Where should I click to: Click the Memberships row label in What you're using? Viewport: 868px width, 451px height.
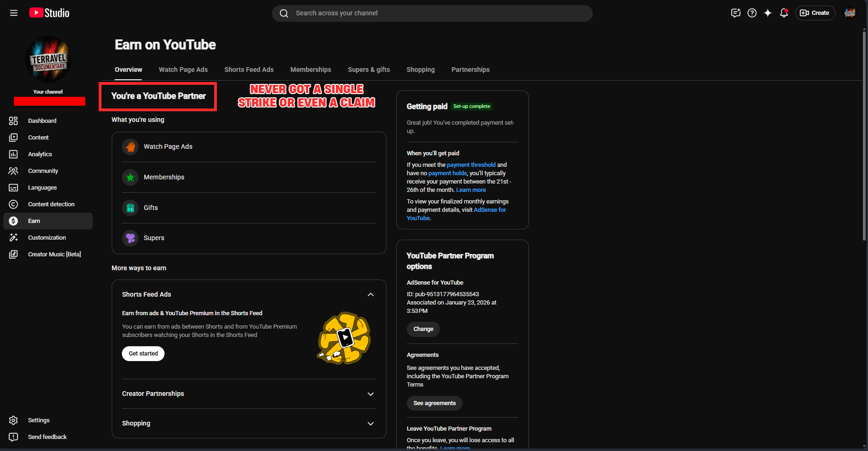(x=164, y=178)
